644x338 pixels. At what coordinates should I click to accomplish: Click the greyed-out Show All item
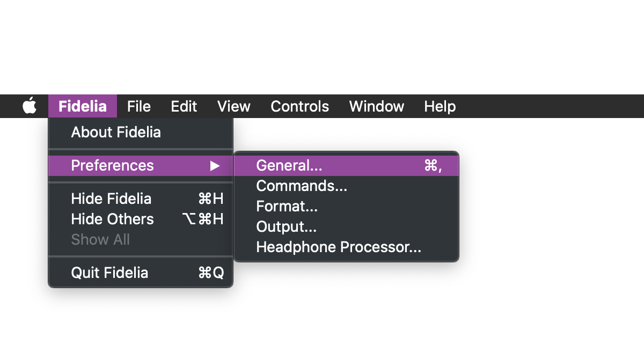[x=100, y=240]
